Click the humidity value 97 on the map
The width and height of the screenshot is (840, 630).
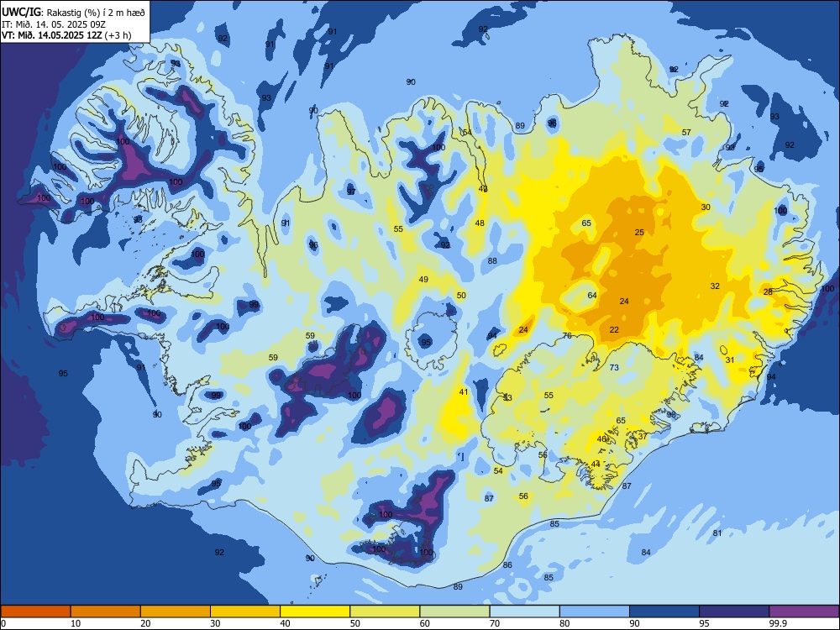pyautogui.click(x=351, y=192)
